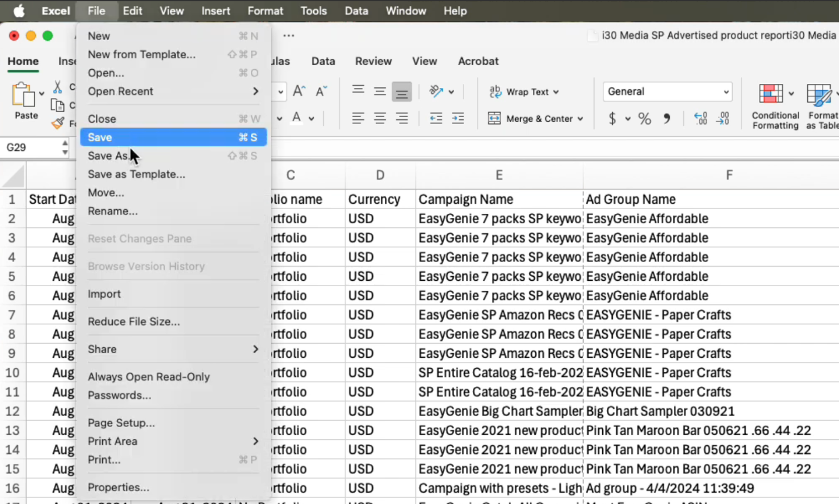
Task: Center text horizontally in the ribbon
Action: (380, 118)
